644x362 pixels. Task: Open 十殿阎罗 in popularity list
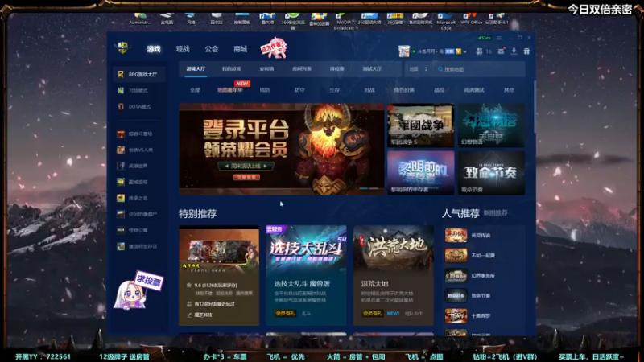(x=484, y=315)
